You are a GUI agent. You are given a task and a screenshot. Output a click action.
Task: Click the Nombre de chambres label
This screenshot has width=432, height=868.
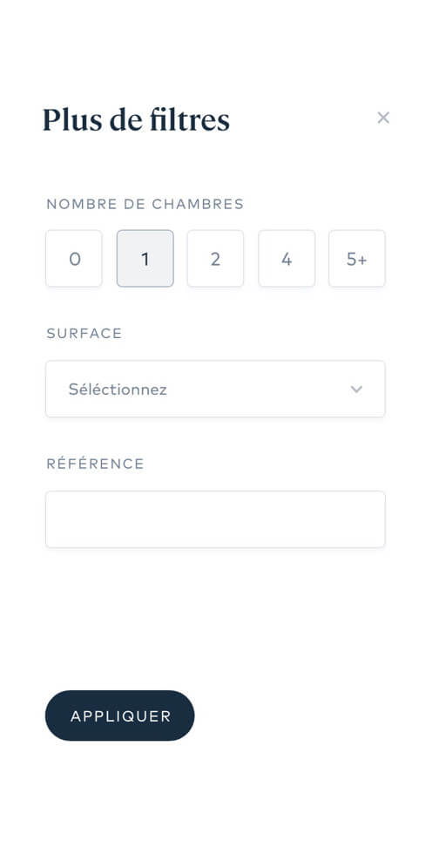[x=145, y=204]
